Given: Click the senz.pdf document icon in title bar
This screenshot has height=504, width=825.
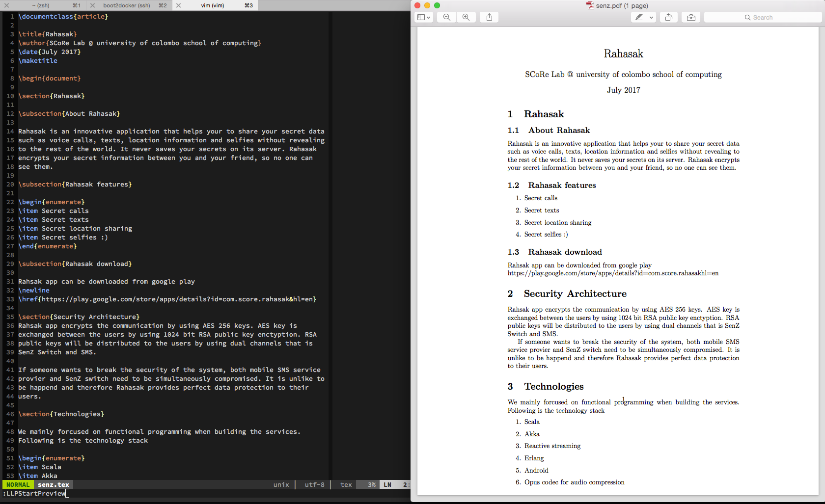Looking at the screenshot, I should (590, 5).
